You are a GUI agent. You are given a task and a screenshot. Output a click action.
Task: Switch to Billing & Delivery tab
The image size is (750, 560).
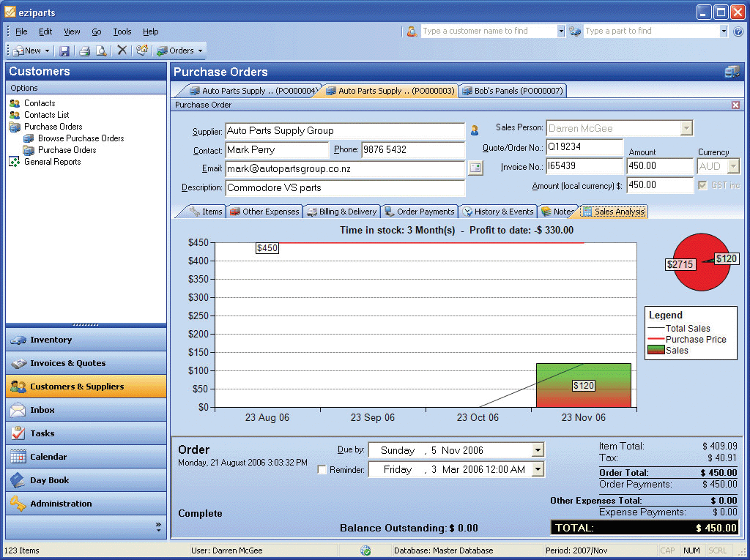[x=342, y=212]
